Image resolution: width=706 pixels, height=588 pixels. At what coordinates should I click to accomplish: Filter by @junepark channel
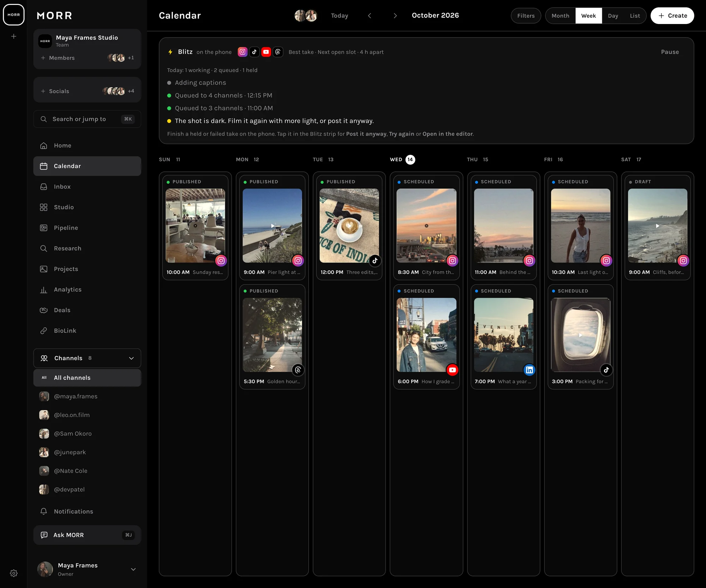click(87, 452)
